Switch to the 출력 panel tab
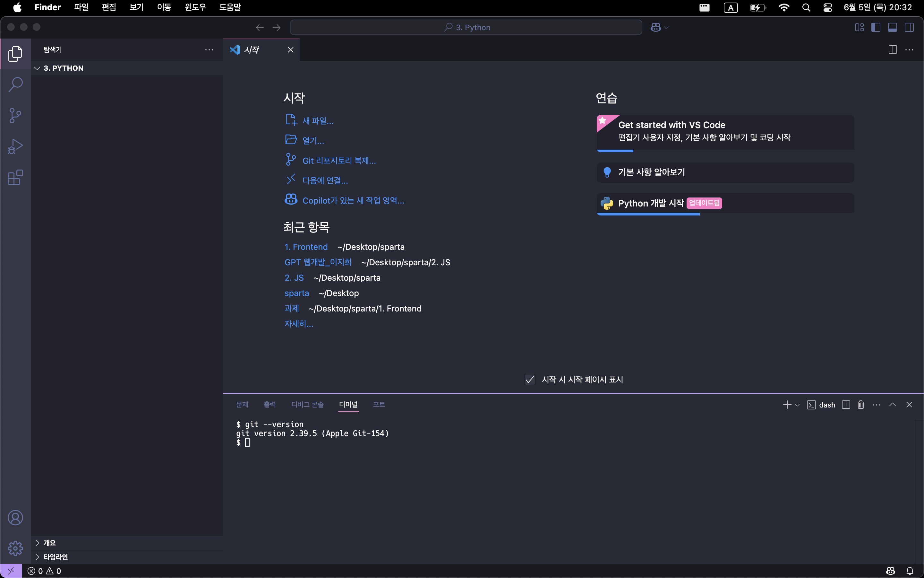 click(269, 405)
